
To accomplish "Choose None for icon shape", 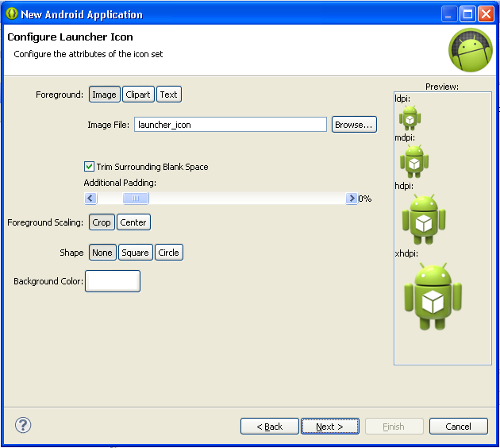I will (102, 253).
